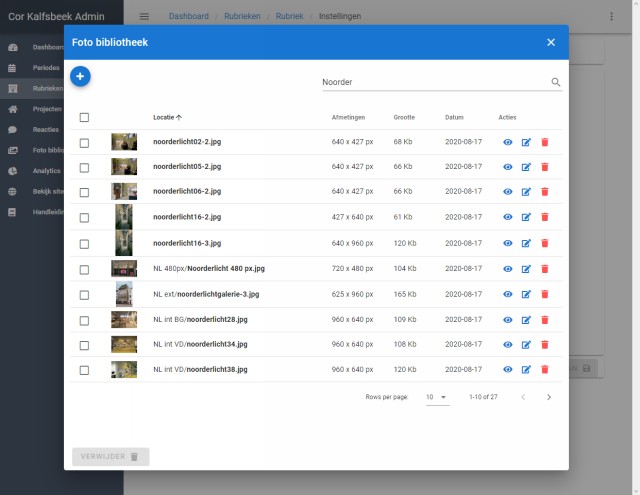Open thumbnail of noorderlichtgalerie-3.jpg

[124, 294]
